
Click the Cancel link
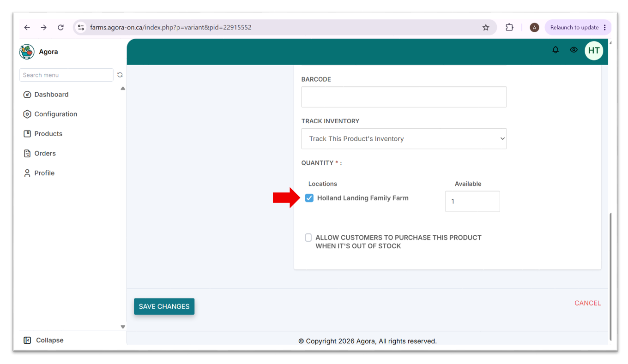coord(587,303)
